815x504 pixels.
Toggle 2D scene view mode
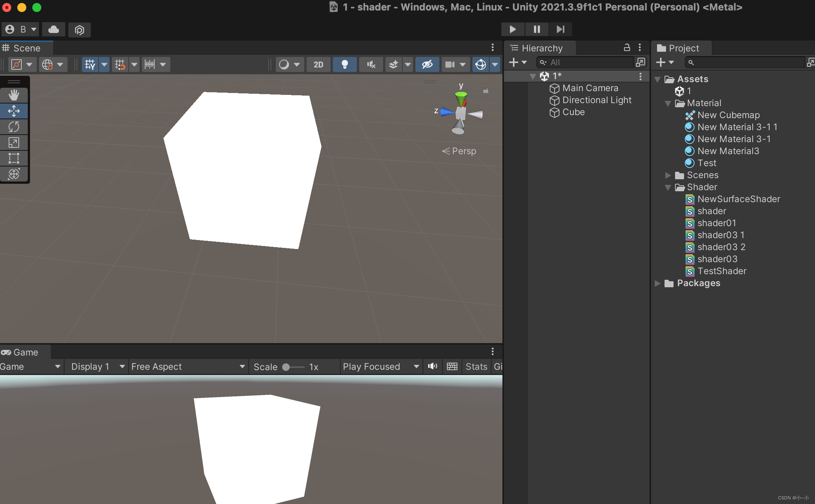(x=319, y=64)
